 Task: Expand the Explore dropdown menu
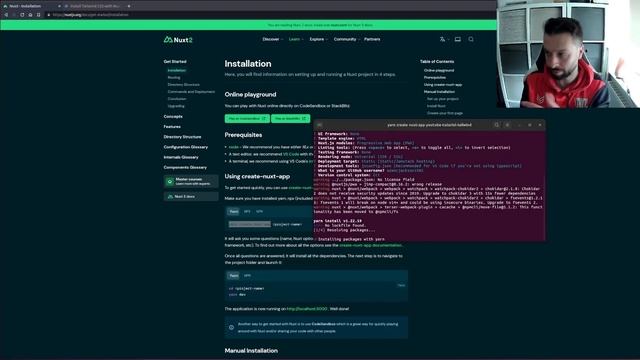click(318, 39)
